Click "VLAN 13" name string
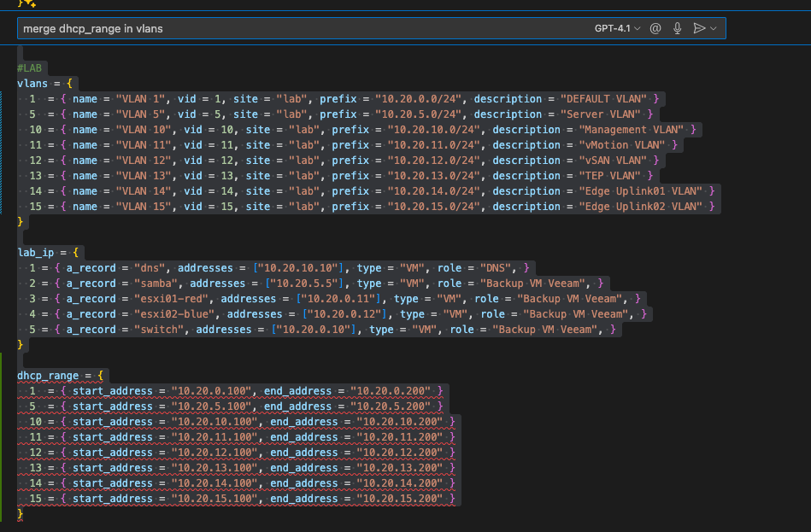Viewport: 811px width, 532px height. click(144, 176)
